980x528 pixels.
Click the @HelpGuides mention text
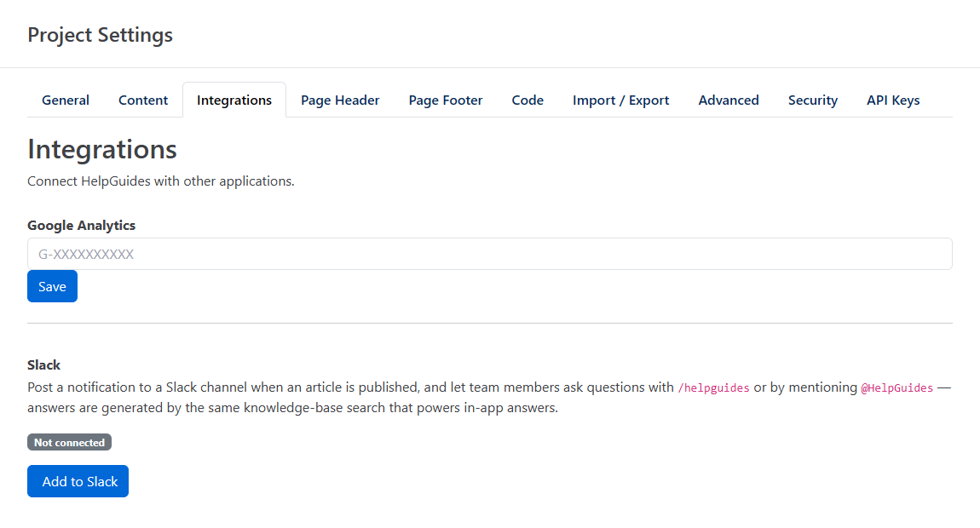coord(896,388)
